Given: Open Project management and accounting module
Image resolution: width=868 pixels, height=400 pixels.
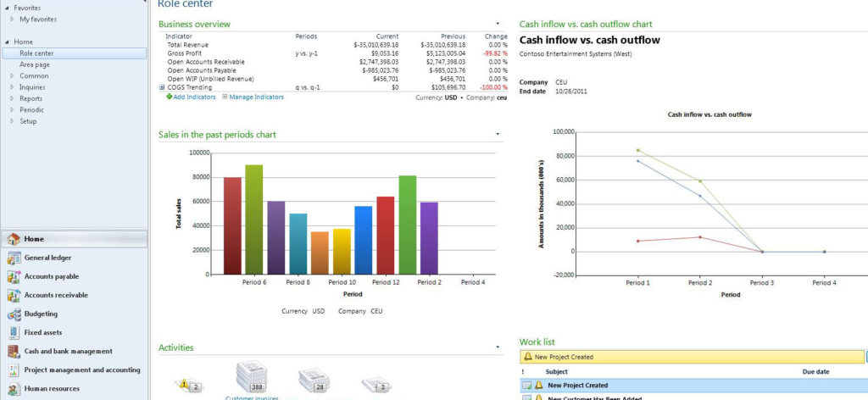Looking at the screenshot, I should pyautogui.click(x=81, y=369).
